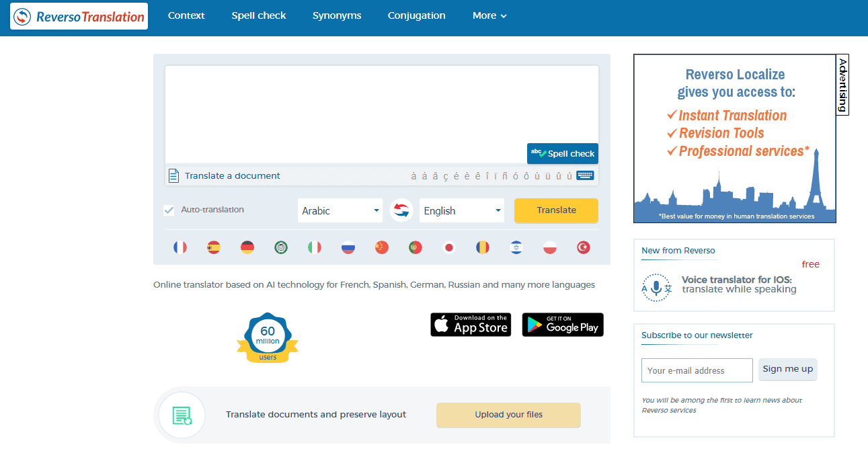The height and width of the screenshot is (449, 868).
Task: Pick the Turkish flag icon
Action: coord(584,247)
